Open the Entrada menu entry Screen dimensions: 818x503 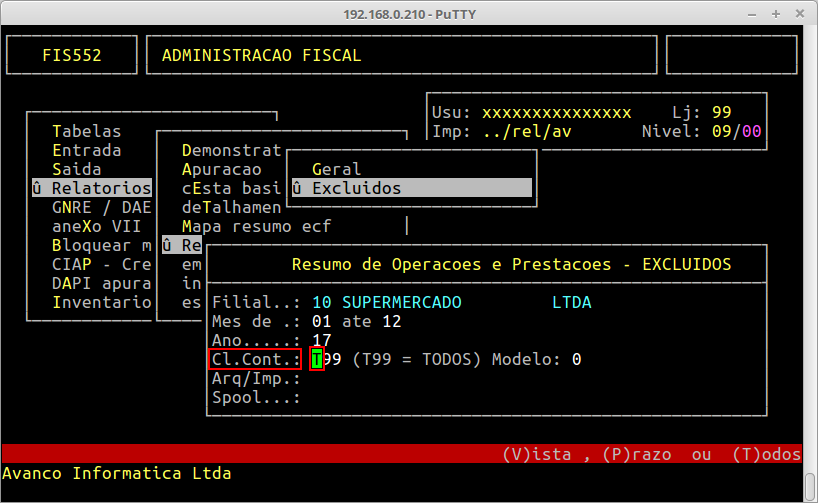pos(86,150)
